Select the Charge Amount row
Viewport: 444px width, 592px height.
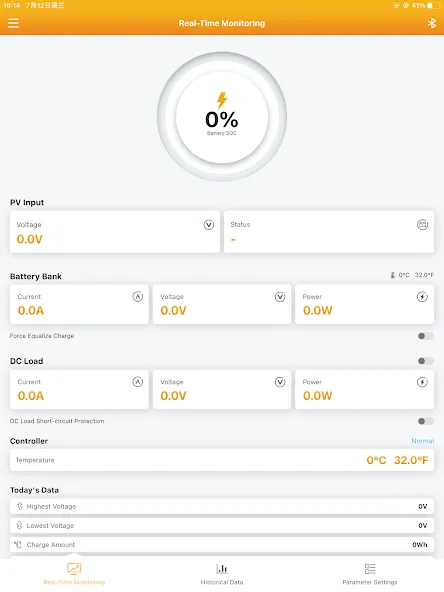[222, 544]
